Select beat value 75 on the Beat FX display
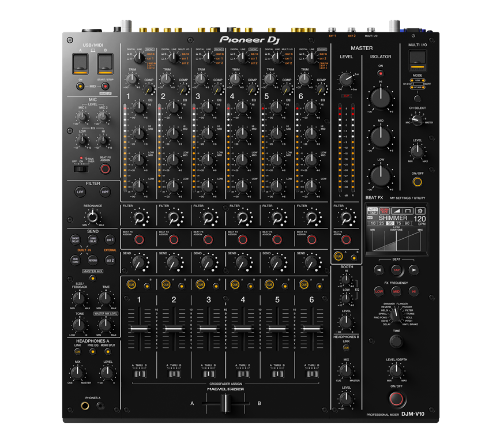Screen dimensions: 504x443 398,223
